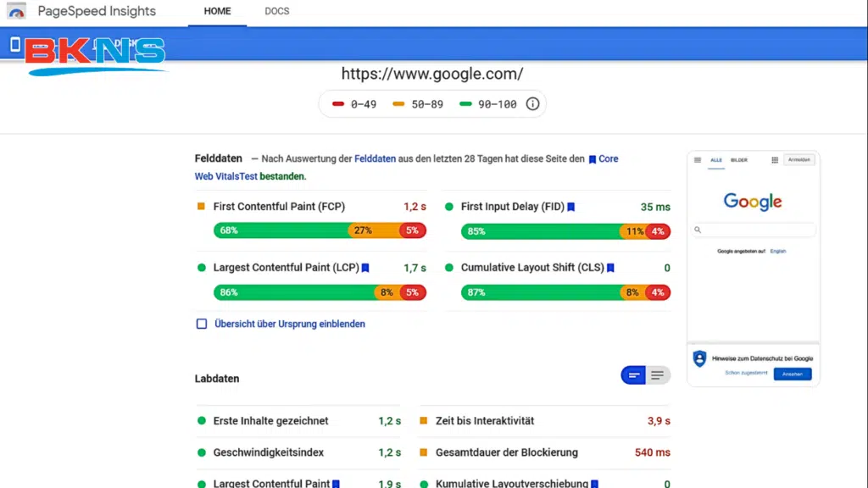Click the bookmark icon next to First Input Delay (FID)
The image size is (868, 488).
(x=570, y=207)
